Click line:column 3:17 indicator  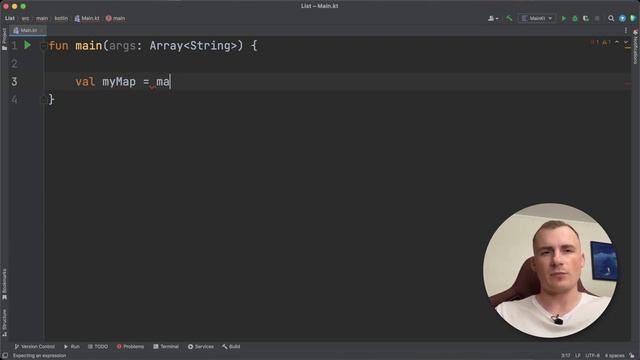click(565, 356)
